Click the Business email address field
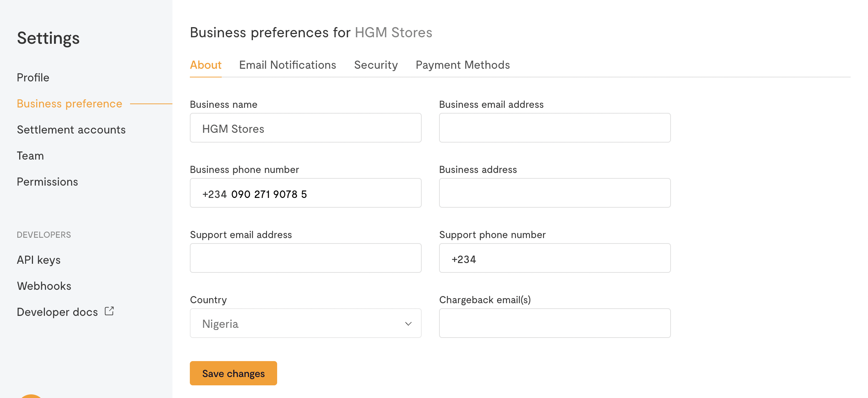Viewport: 868px width, 398px height. tap(554, 128)
